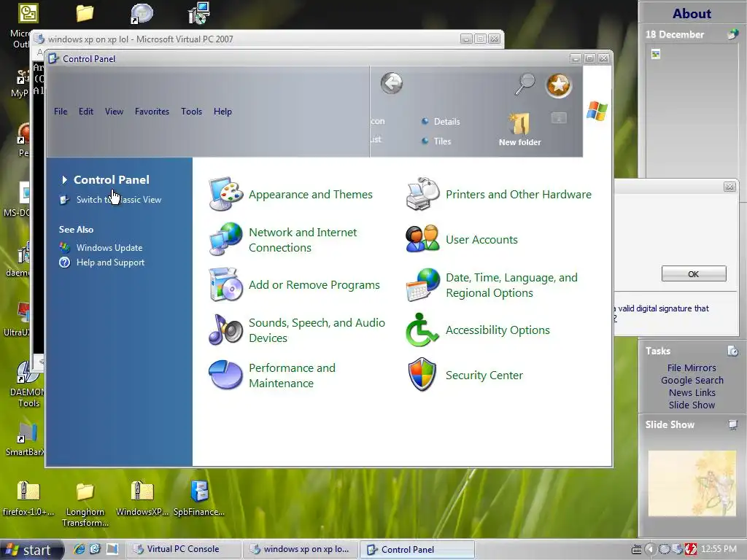Open Date, Time, Language, Regional Options icon
The width and height of the screenshot is (747, 560).
pyautogui.click(x=422, y=285)
